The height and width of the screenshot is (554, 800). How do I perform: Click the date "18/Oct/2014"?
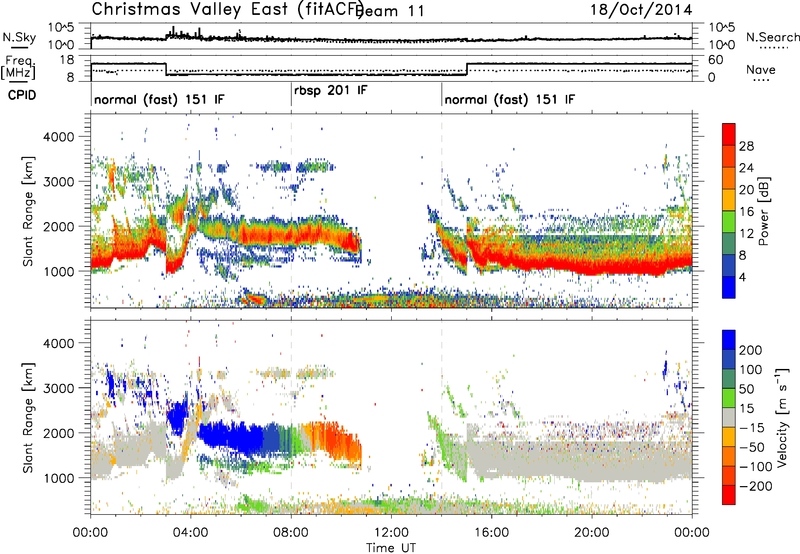[x=641, y=10]
